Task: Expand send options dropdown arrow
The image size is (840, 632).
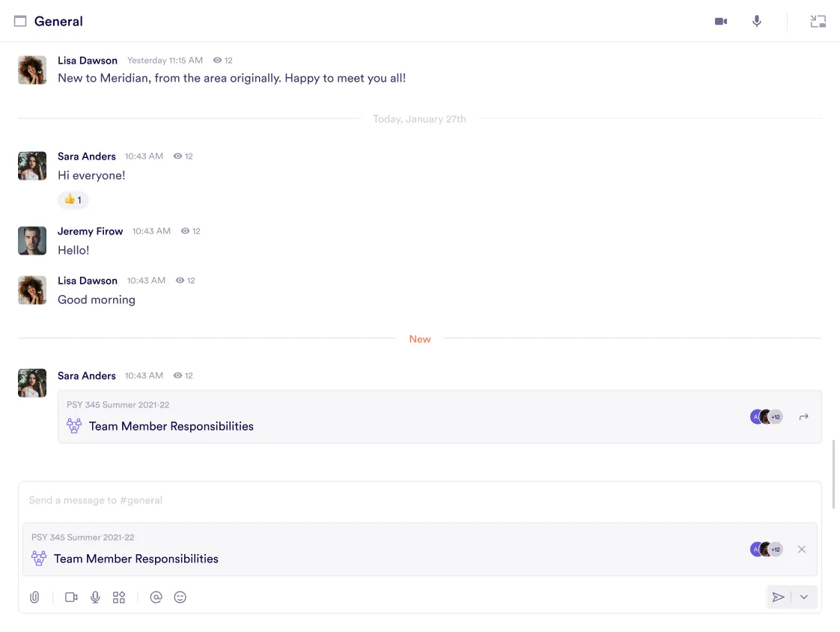Action: coord(804,598)
